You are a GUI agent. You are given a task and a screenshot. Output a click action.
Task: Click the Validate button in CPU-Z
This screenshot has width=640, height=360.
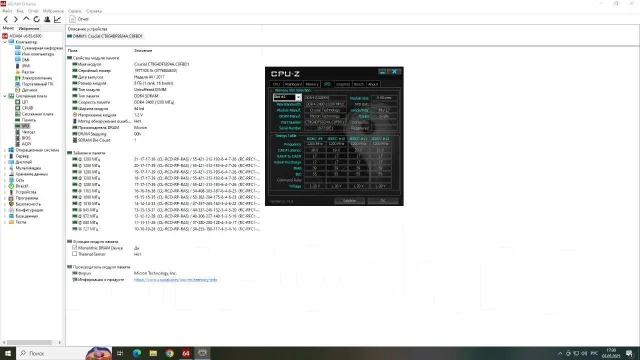pyautogui.click(x=349, y=200)
